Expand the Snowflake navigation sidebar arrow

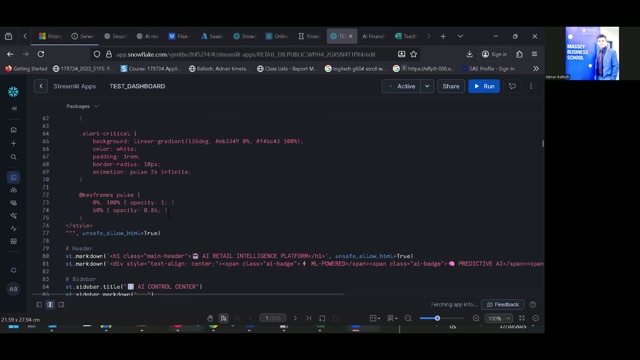pos(13,109)
